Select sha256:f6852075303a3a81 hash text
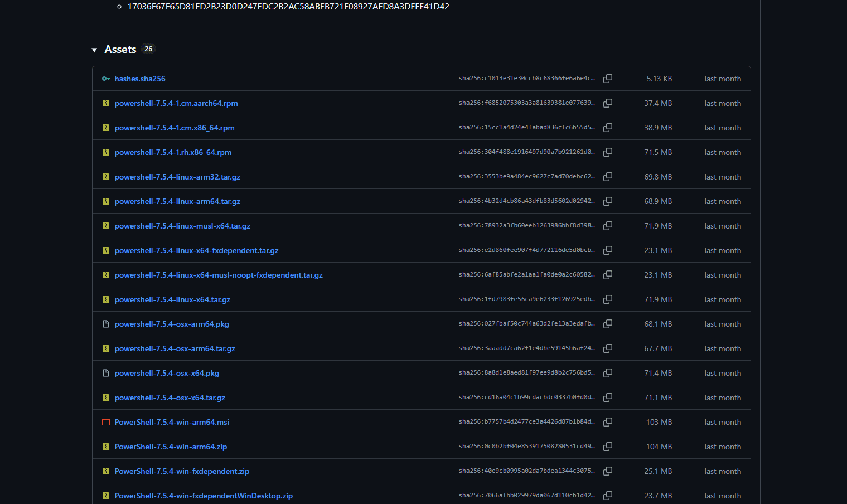This screenshot has width=847, height=504. pyautogui.click(x=527, y=103)
